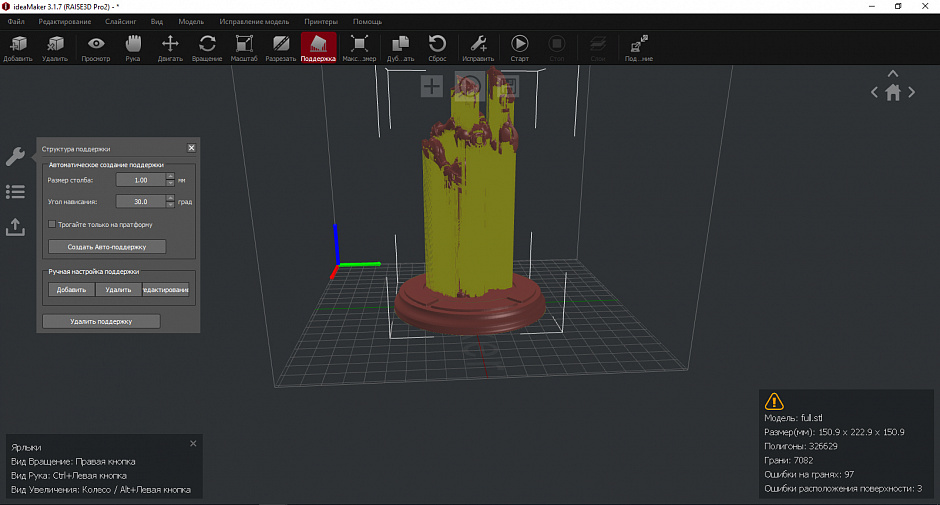Click the Ошибки на гранях: 97 line
The width and height of the screenshot is (940, 505).
click(x=809, y=474)
